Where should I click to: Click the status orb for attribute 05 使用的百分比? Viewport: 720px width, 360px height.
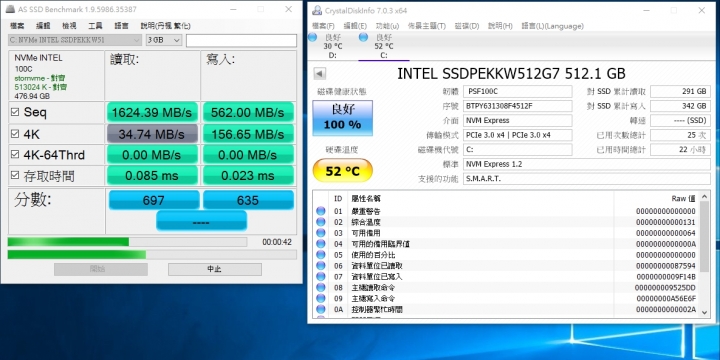point(321,255)
